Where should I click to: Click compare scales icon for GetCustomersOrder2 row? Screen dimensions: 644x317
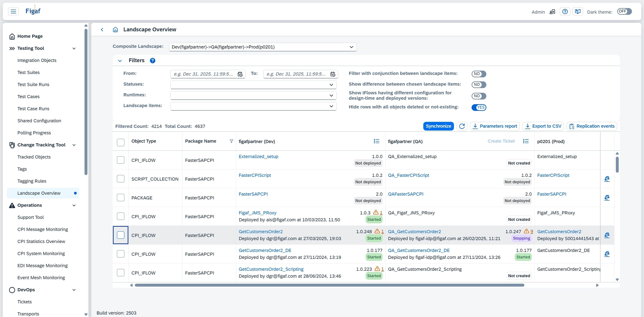click(607, 235)
